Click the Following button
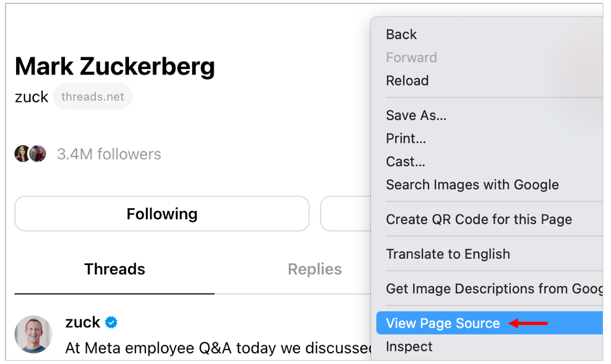 coord(162,214)
